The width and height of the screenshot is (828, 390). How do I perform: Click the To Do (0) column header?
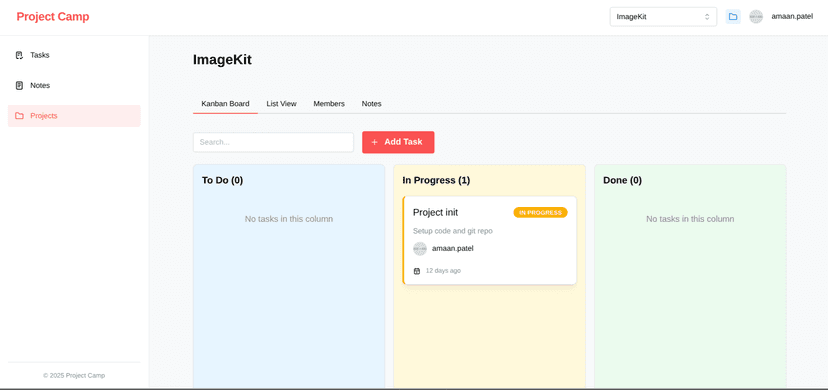tap(222, 180)
